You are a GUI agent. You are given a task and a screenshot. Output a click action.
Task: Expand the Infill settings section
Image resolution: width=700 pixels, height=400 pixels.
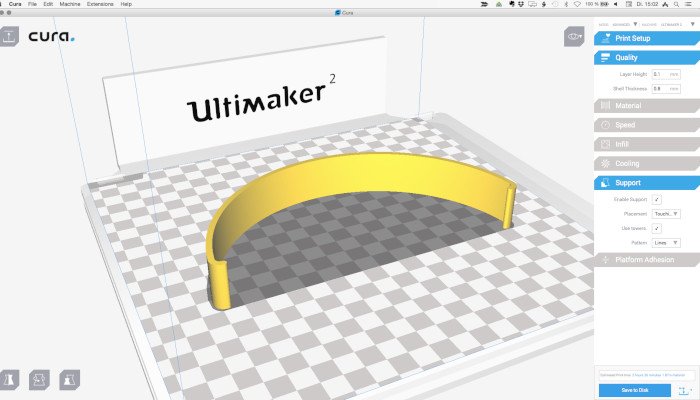[647, 144]
